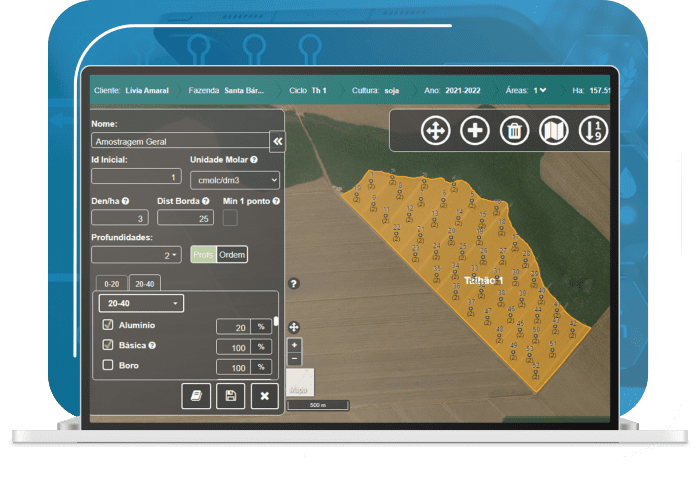This screenshot has width=694, height=487.
Task: Zoom in the map with plus
Action: point(294,345)
